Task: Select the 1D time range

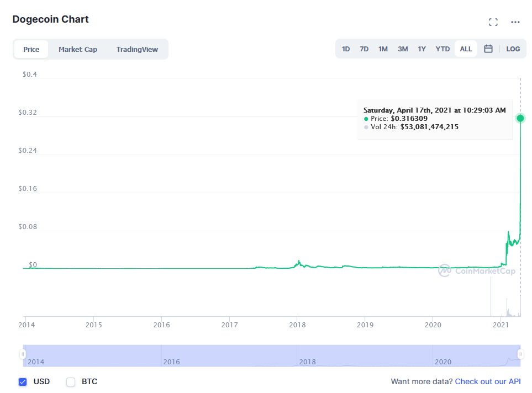Action: pos(345,49)
